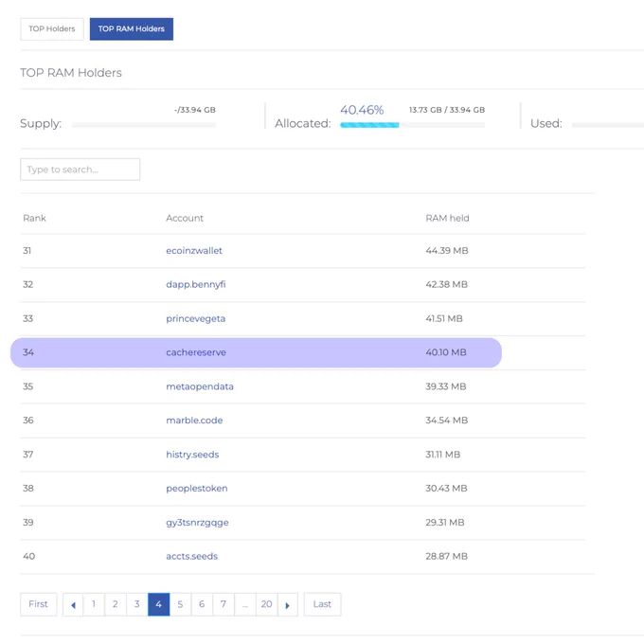Open the gy3tsnrzgqge account link
This screenshot has height=644, width=644.
(197, 523)
